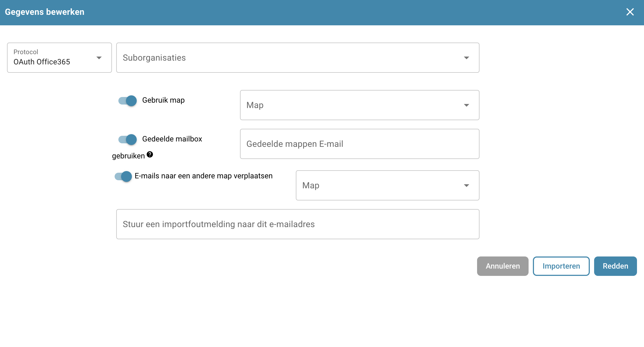Viewport: 644px width, 347px height.
Task: Click the Gedeelde mappen E-mail field
Action: click(359, 144)
